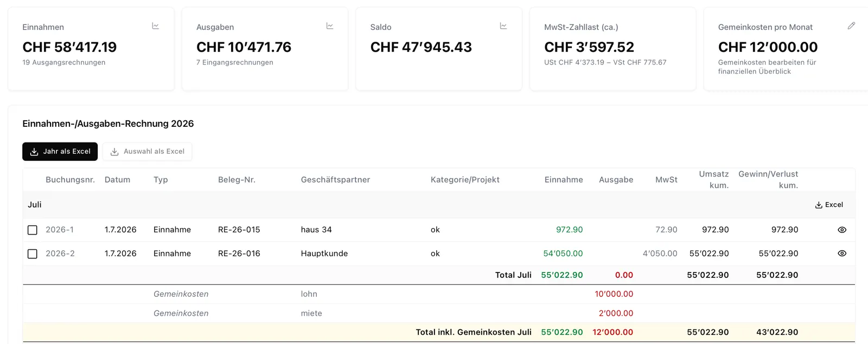
Task: Tick checkbox for booking 2026-1
Action: click(x=33, y=230)
